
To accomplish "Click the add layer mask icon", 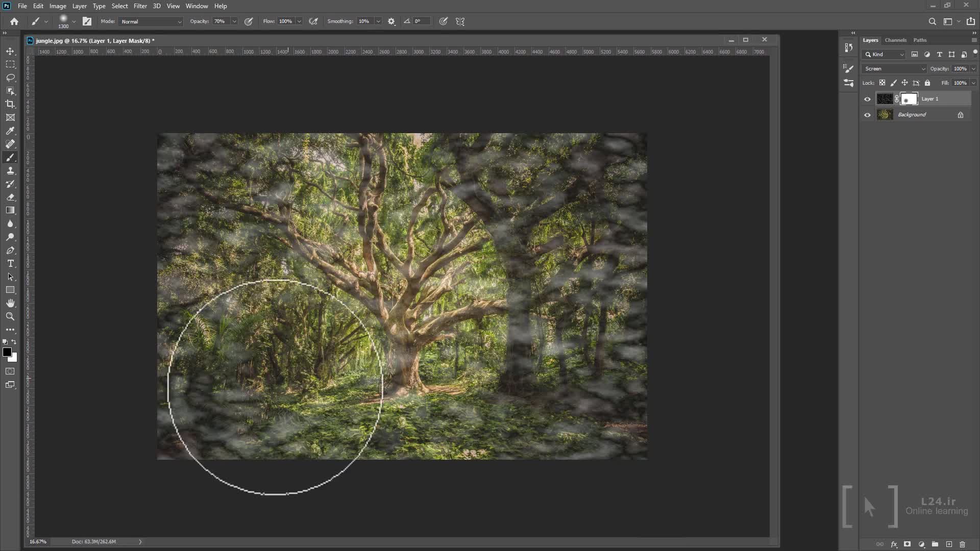I will tap(907, 544).
